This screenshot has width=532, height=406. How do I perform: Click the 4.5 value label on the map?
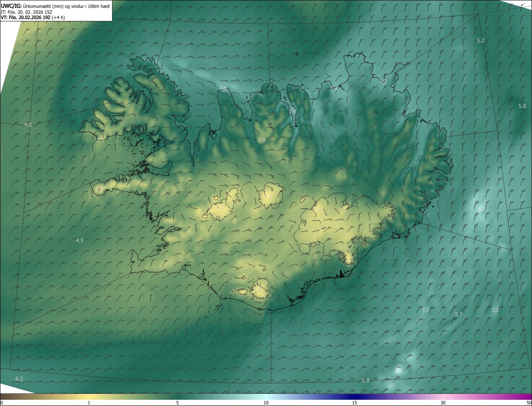click(80, 240)
